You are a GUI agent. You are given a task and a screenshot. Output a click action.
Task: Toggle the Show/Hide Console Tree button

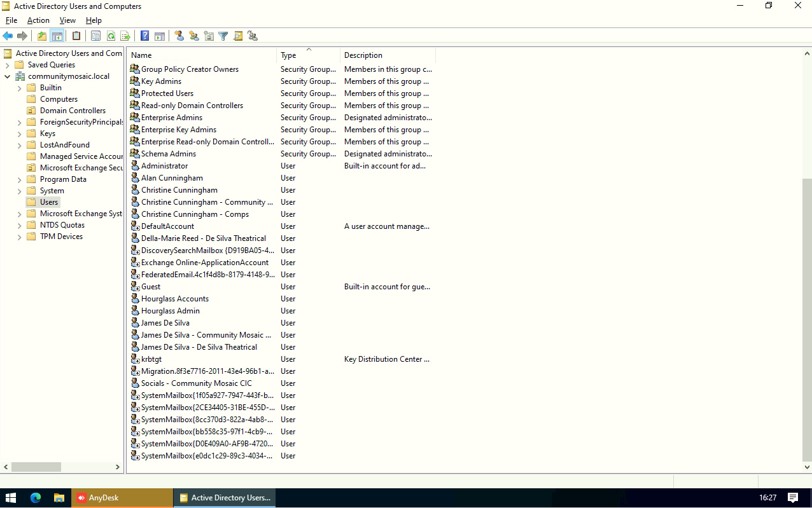coord(57,36)
